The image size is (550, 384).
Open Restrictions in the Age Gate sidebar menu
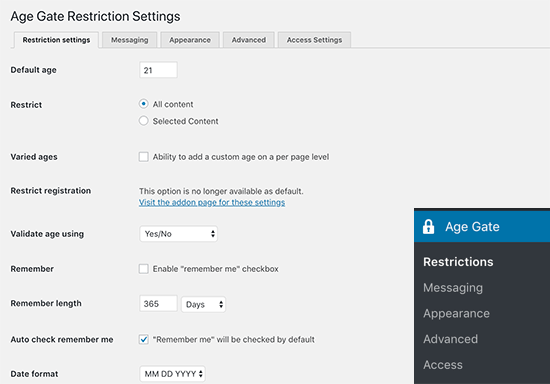[x=458, y=262]
